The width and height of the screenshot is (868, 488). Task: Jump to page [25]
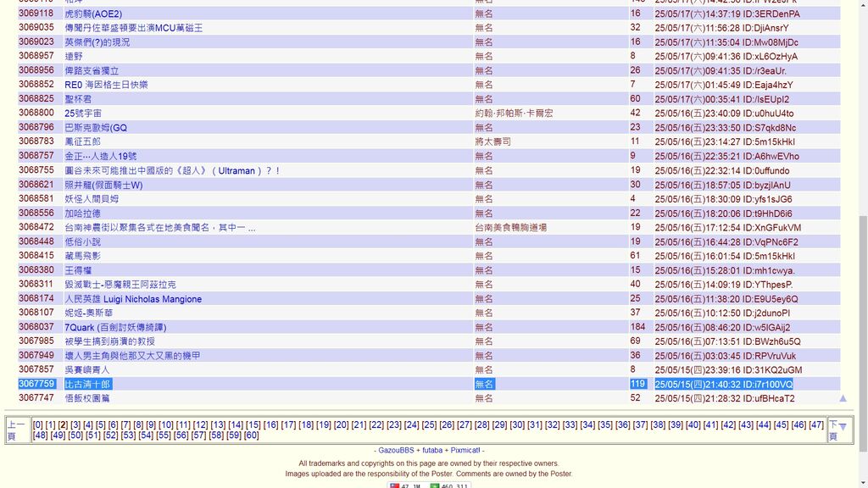429,425
